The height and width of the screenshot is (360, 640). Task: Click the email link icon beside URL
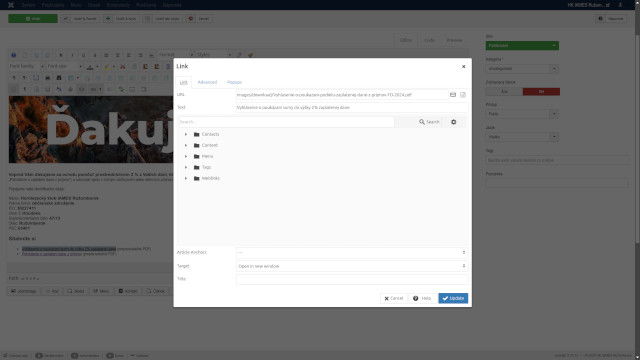(x=453, y=95)
